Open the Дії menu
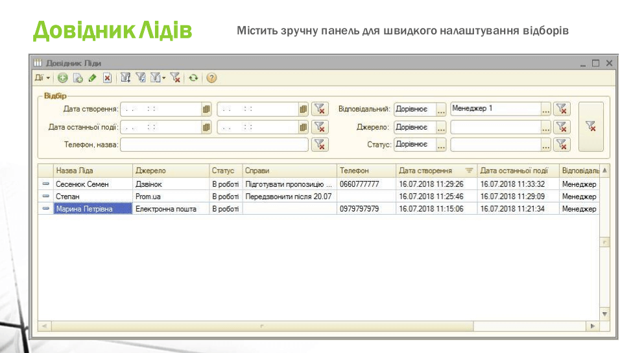Image resolution: width=644 pixels, height=353 pixels. pos(42,78)
